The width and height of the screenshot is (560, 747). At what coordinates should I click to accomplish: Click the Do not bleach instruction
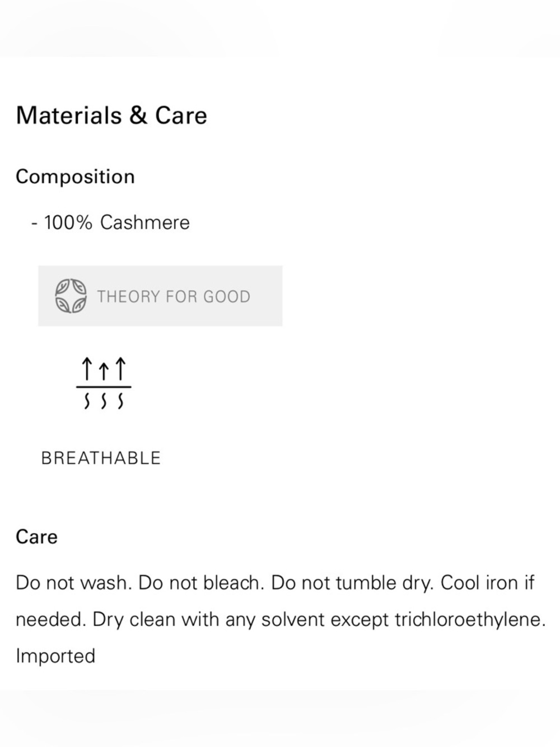point(201,583)
